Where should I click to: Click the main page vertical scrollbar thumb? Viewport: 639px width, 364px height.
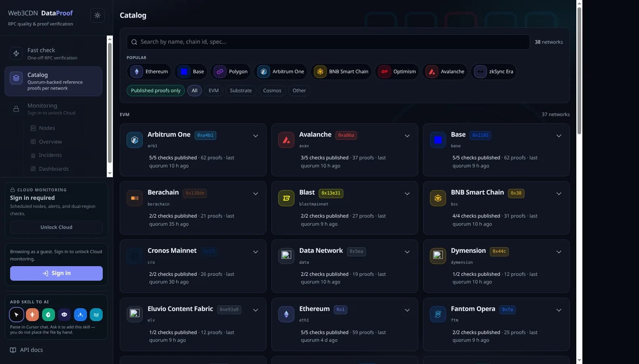(579, 71)
